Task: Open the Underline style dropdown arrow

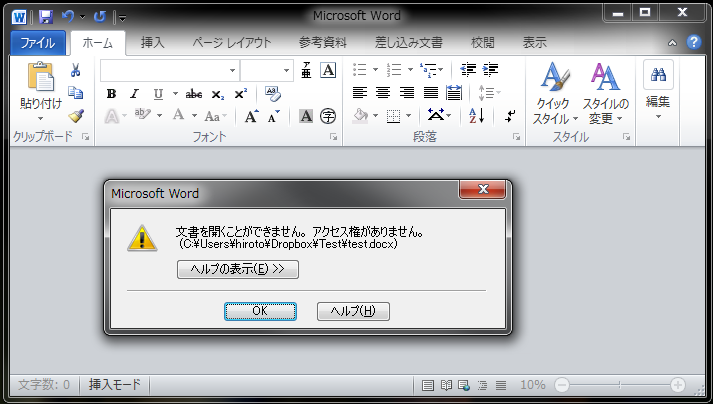Action: click(x=175, y=94)
